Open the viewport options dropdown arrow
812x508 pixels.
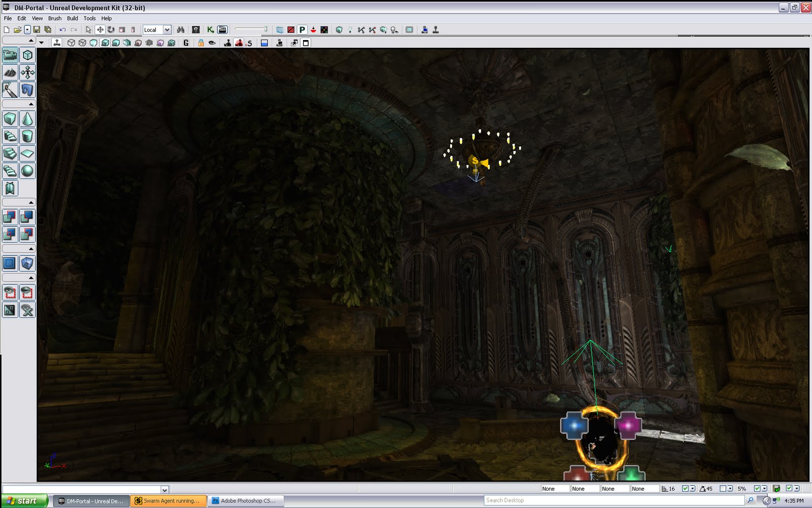pos(42,43)
